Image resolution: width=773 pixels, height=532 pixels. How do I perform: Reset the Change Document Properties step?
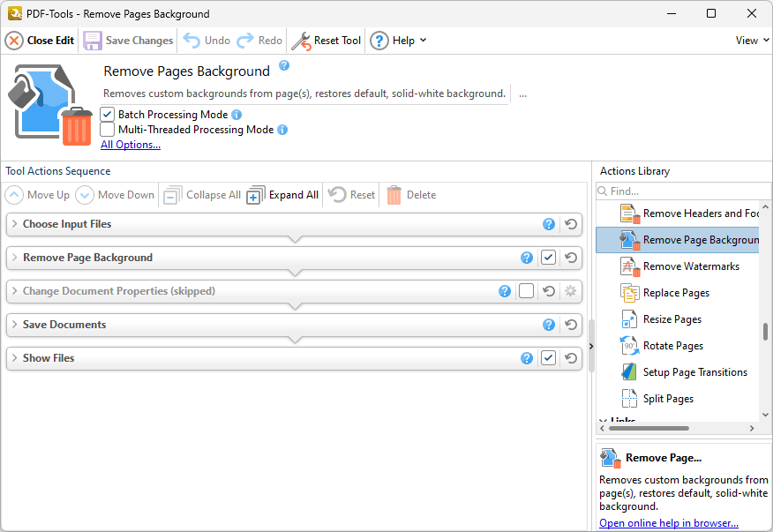(x=549, y=291)
